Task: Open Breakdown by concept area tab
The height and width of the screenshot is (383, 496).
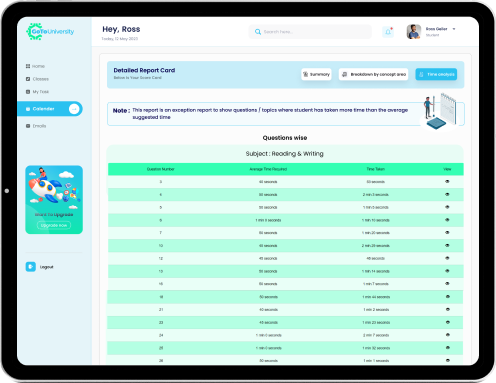Action: [373, 74]
